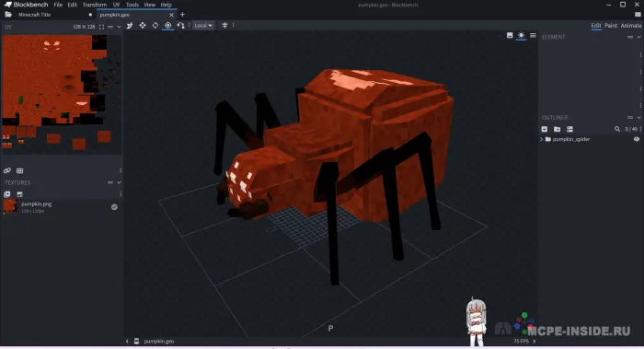Open the View menu
Image resolution: width=644 pixels, height=349 pixels.
149,5
